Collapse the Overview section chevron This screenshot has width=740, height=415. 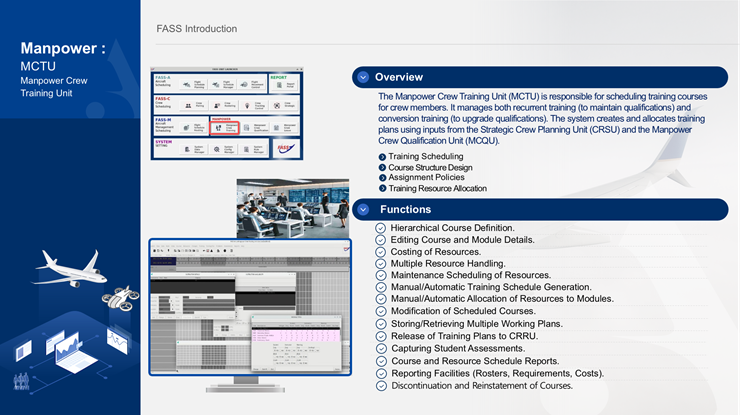click(363, 77)
